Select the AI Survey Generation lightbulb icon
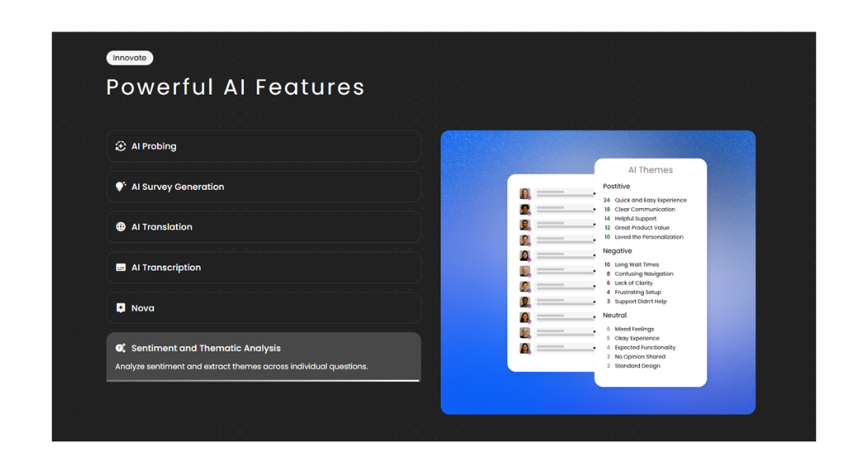Screen dimensions: 868x473 [120, 186]
